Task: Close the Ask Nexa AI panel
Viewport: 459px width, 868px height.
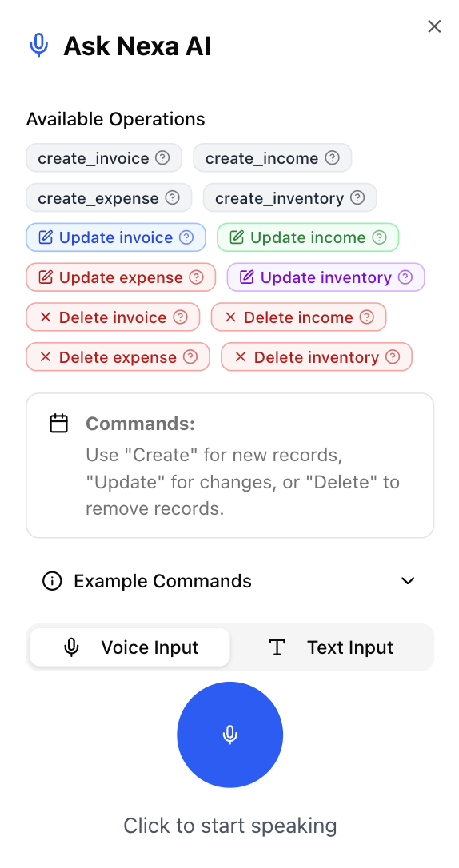Action: [434, 26]
